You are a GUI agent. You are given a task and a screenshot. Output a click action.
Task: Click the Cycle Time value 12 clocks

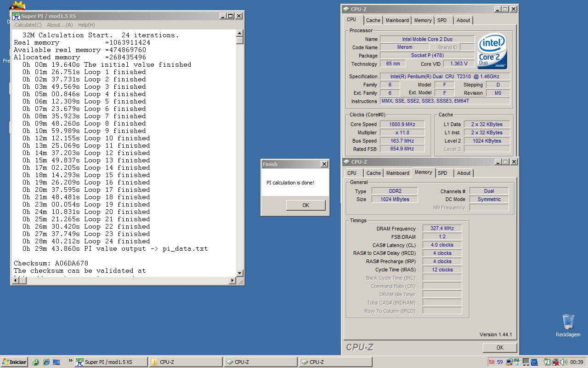click(x=442, y=270)
